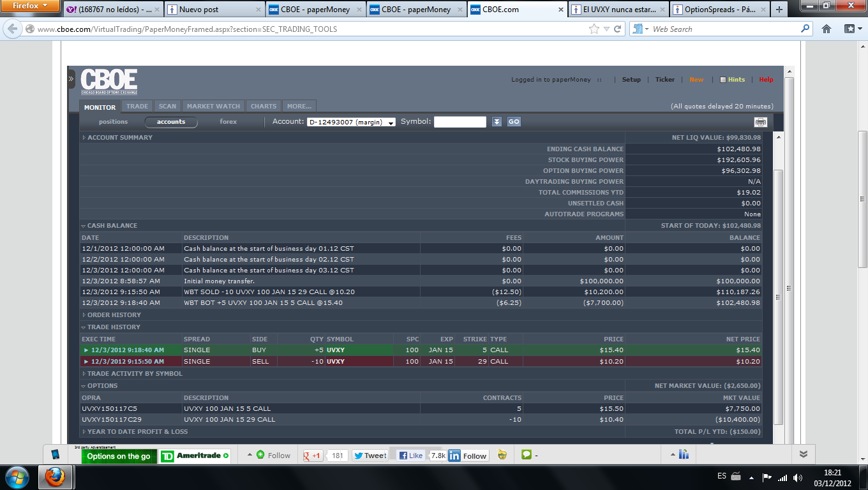
Task: Open the Windows Start menu
Action: coord(16,477)
